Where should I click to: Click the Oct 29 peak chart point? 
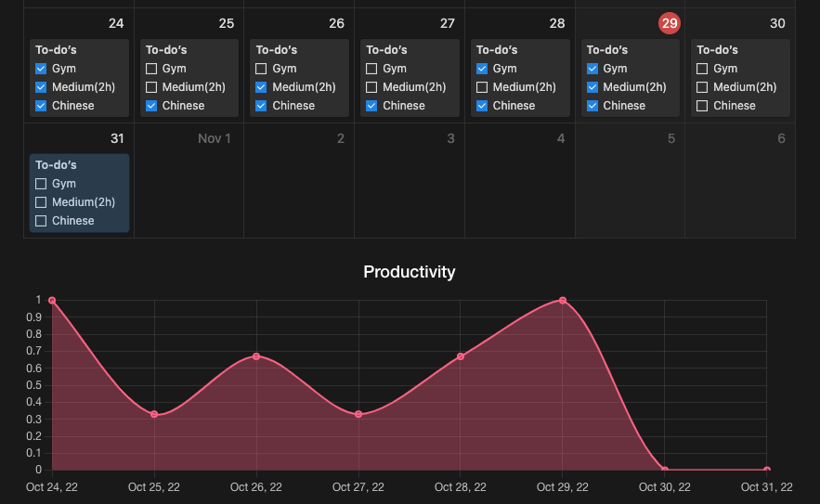[x=563, y=301]
